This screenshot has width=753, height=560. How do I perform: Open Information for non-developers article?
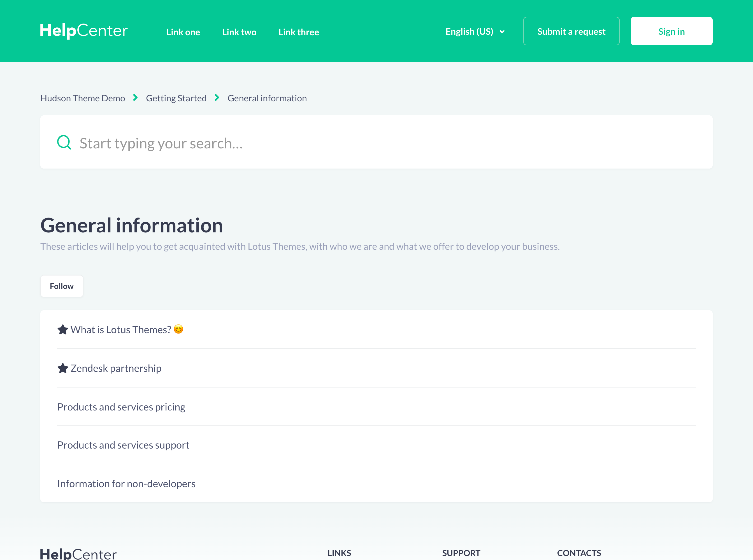tap(126, 484)
